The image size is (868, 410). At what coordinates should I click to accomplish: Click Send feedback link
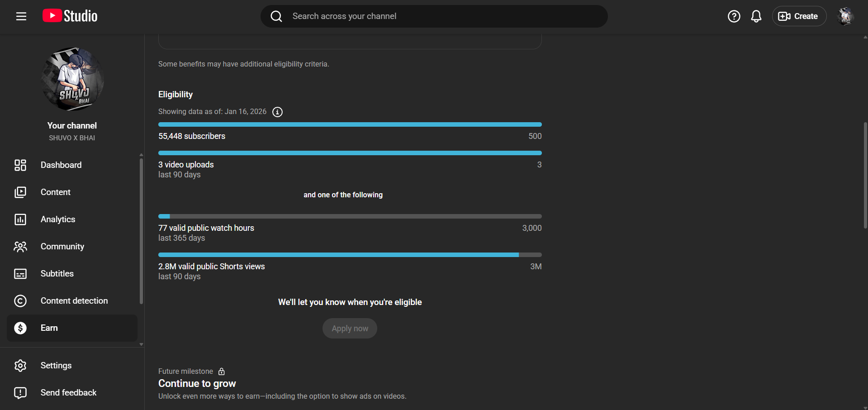click(x=68, y=393)
